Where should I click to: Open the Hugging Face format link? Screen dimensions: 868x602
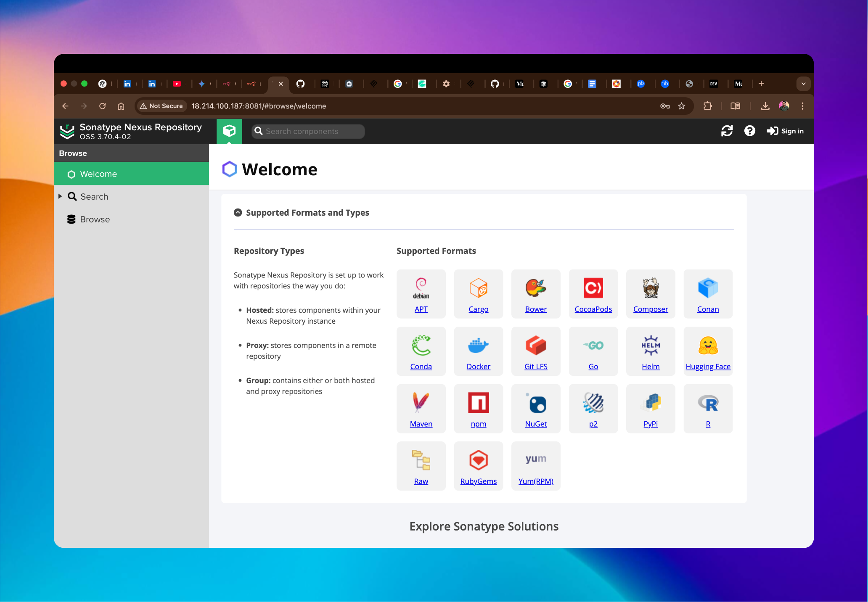point(708,367)
